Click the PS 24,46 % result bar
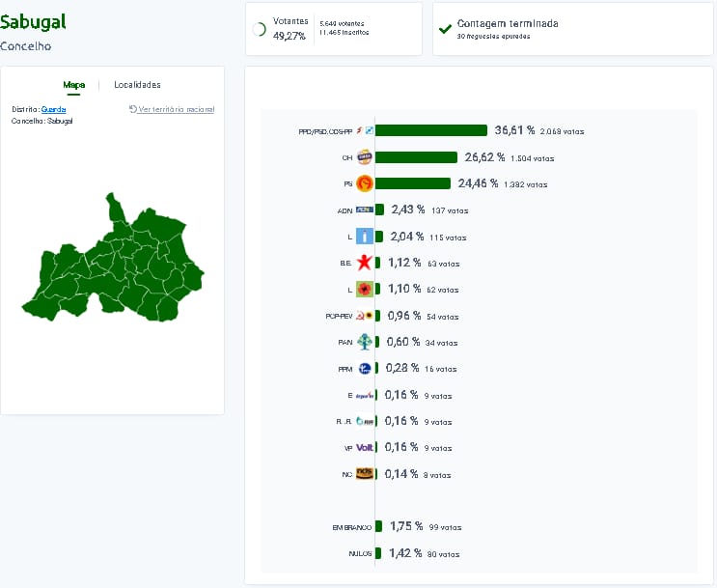 [x=413, y=183]
